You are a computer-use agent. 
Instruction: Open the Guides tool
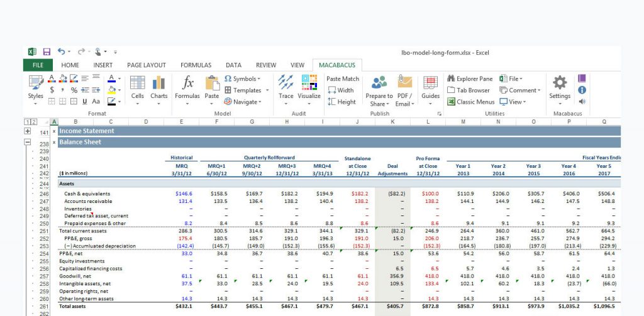(x=430, y=82)
